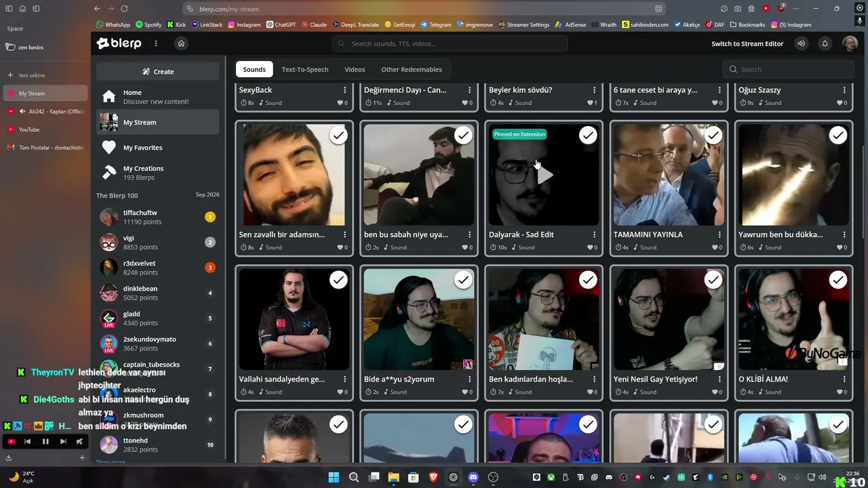The height and width of the screenshot is (488, 868).
Task: Click the Yawrum ben bu dükka... thumbnail
Action: 793,175
